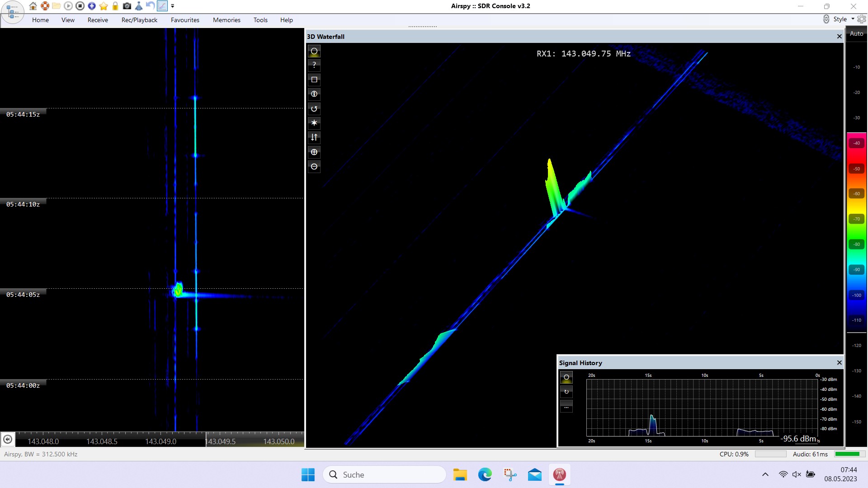Click the -95.6 dBm signal reading
The height and width of the screenshot is (488, 868).
[x=798, y=439]
